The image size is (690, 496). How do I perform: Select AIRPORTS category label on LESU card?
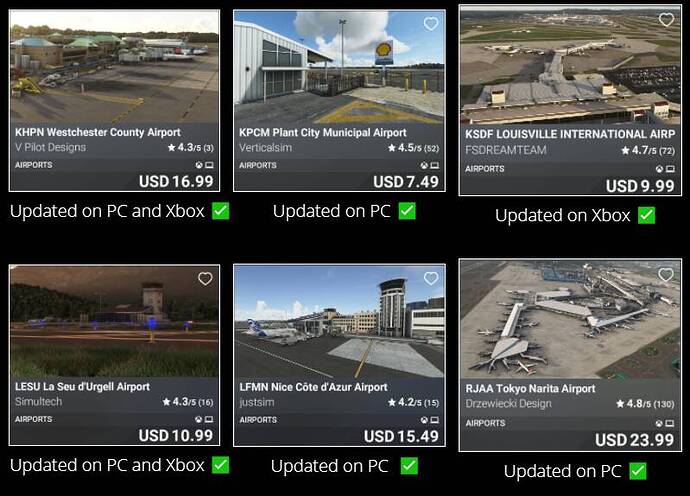[33, 419]
